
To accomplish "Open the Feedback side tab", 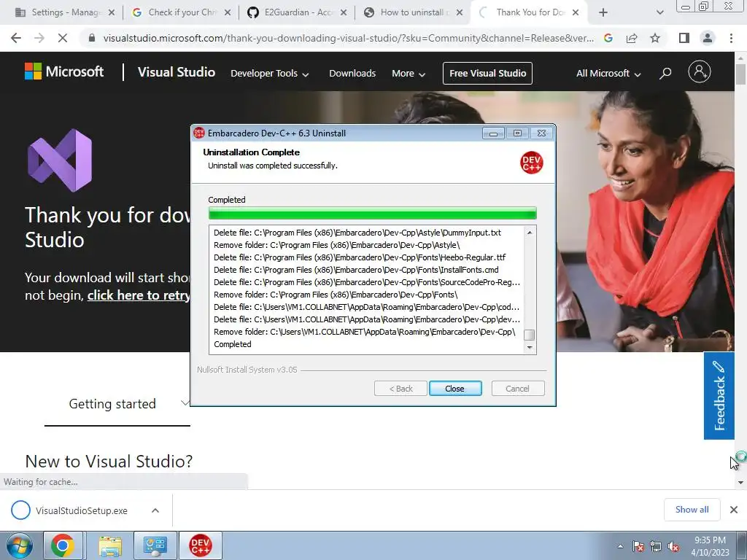I will point(719,396).
